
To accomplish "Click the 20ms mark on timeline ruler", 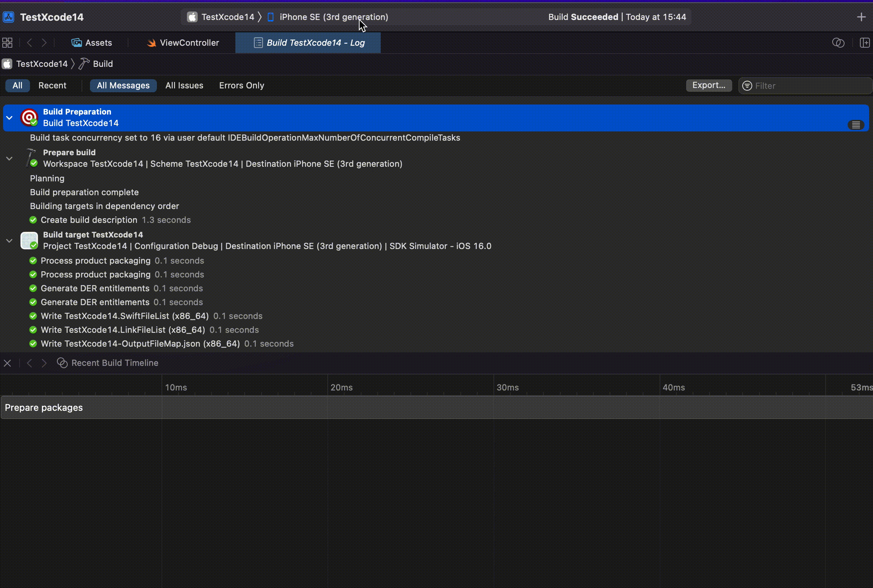I will (342, 387).
